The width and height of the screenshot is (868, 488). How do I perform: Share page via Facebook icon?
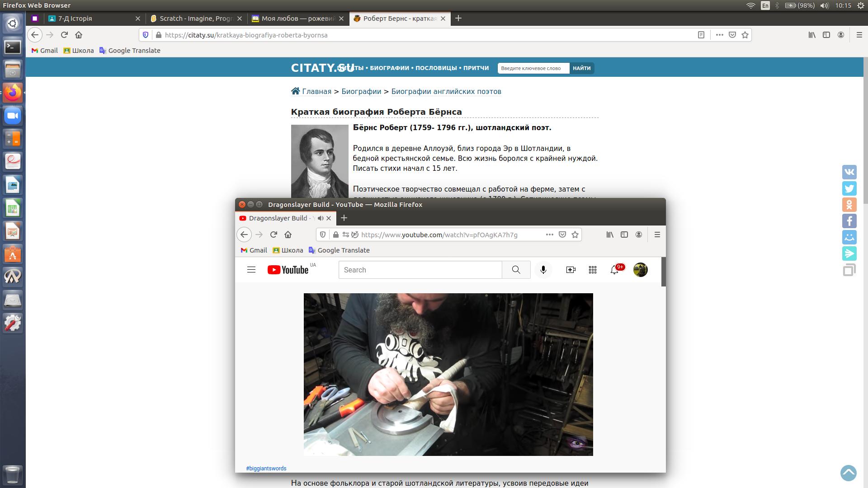(849, 221)
